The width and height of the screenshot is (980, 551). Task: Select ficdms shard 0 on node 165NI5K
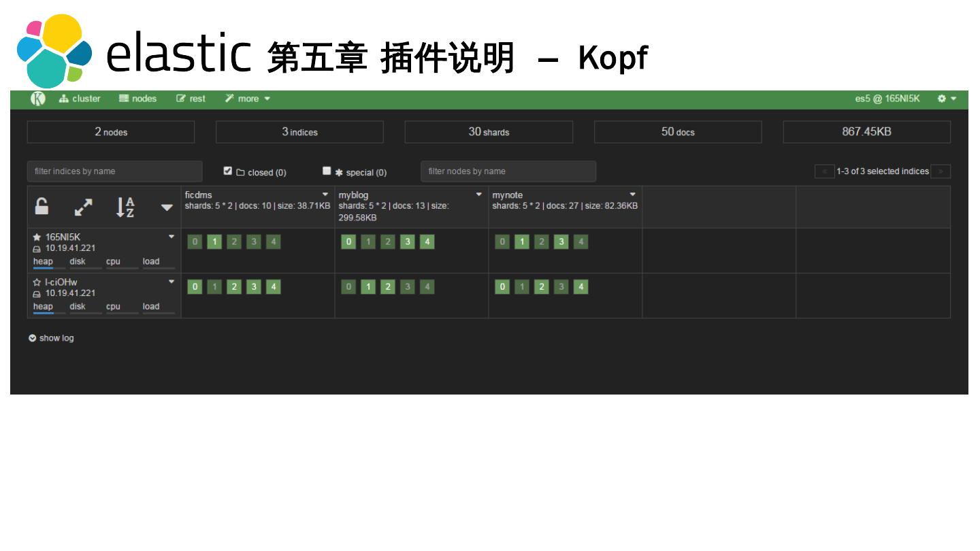195,241
